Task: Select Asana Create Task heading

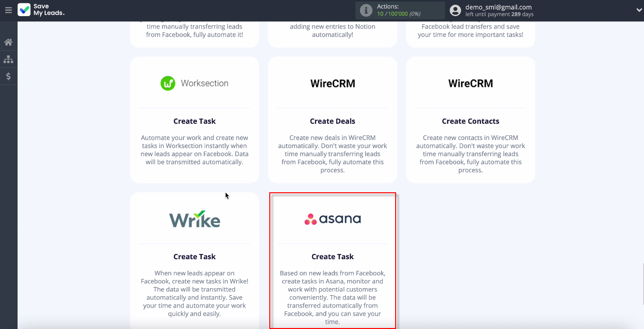Action: point(332,256)
